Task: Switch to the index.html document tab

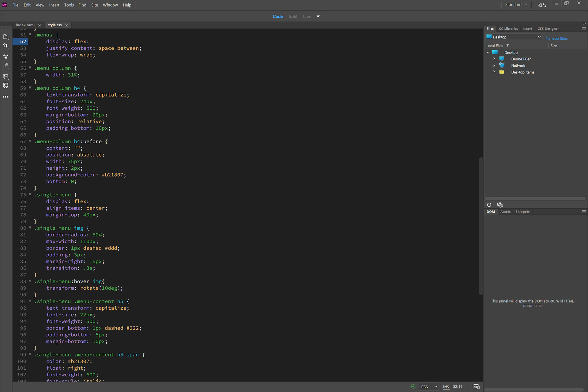Action: 25,25
